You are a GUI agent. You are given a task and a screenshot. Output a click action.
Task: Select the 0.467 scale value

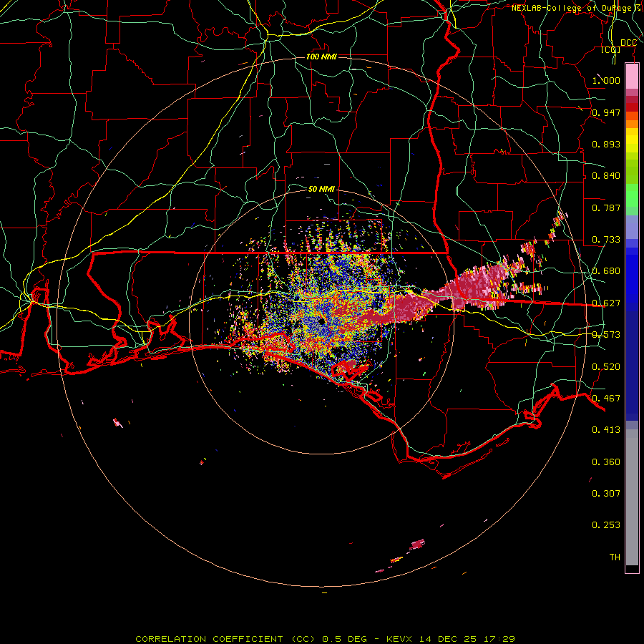coord(606,399)
